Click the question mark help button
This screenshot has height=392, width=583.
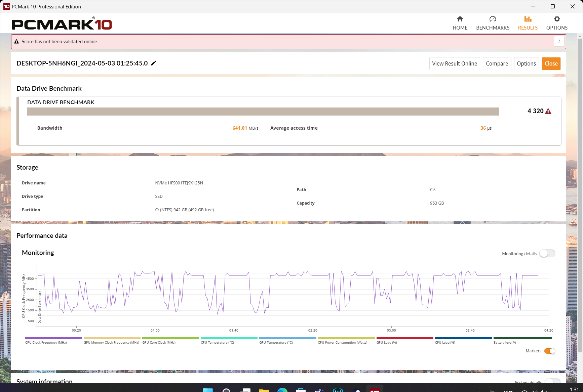pyautogui.click(x=559, y=41)
